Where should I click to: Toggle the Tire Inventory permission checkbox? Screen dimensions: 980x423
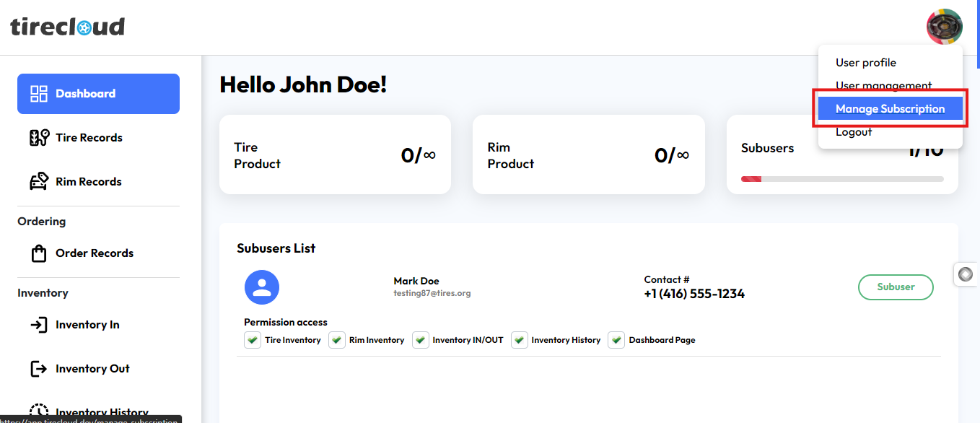point(253,340)
